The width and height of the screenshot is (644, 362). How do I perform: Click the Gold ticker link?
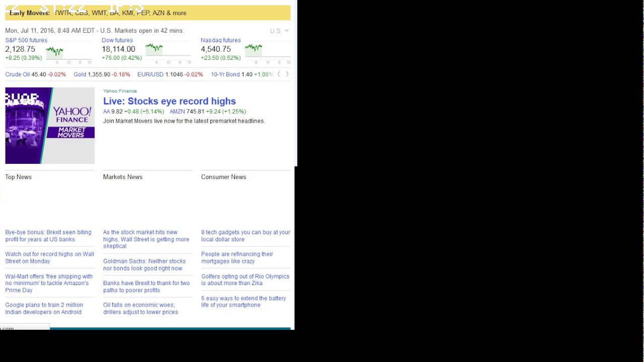80,74
